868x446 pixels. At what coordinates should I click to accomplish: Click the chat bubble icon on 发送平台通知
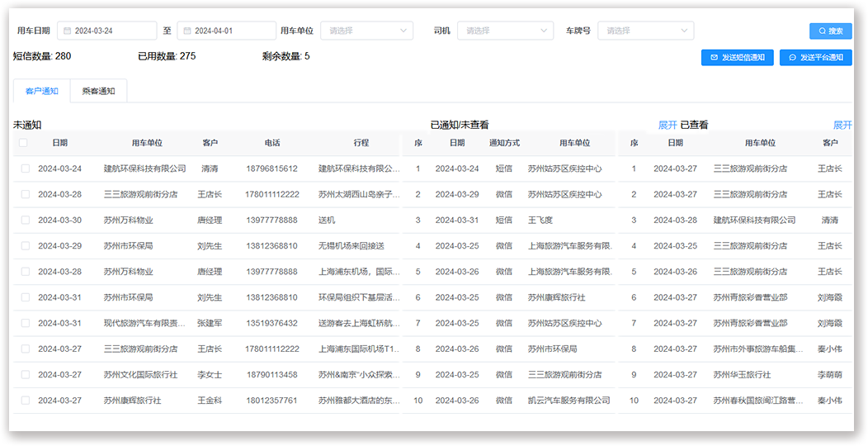coord(792,58)
